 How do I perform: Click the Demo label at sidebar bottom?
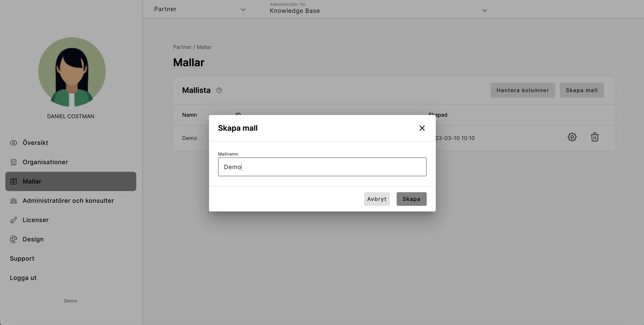tap(71, 301)
